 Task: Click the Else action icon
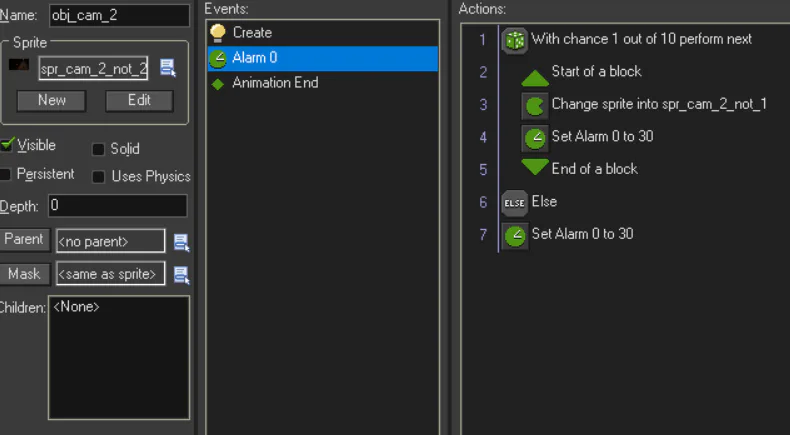click(515, 202)
